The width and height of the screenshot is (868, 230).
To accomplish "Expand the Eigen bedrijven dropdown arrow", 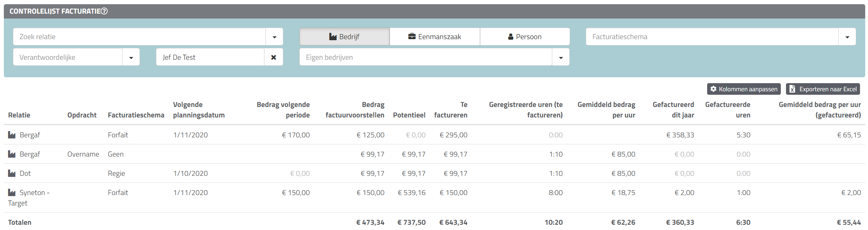I will pyautogui.click(x=561, y=58).
